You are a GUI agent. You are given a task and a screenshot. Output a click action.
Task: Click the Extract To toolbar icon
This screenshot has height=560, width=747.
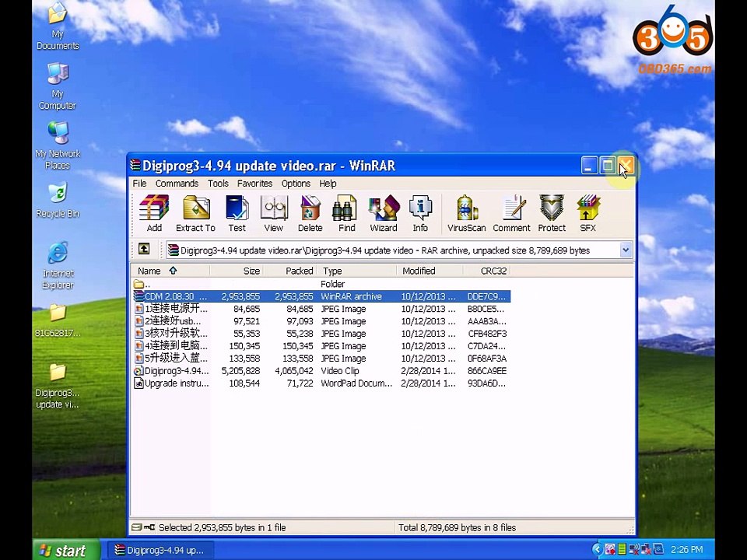pyautogui.click(x=195, y=213)
